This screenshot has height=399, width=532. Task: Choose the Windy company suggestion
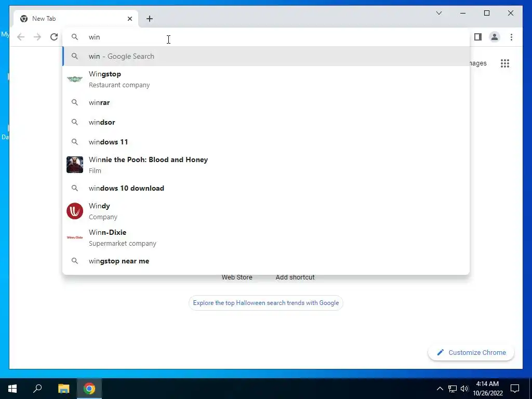[266, 211]
